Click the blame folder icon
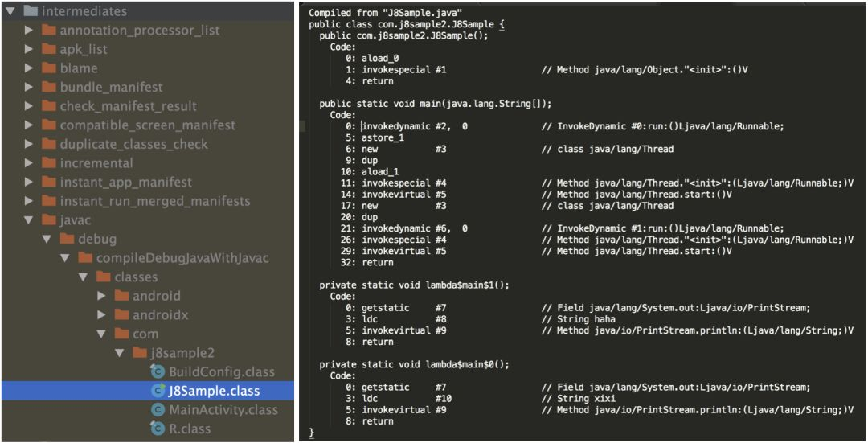This screenshot has width=868, height=443. [x=49, y=68]
